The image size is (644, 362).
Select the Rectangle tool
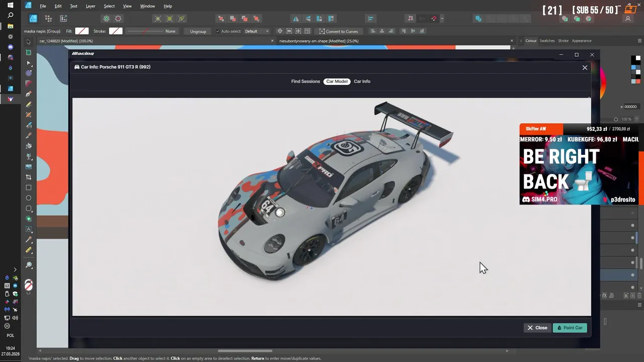click(29, 188)
